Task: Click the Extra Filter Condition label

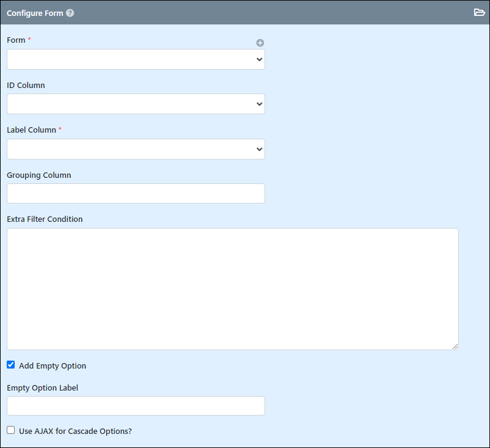Action: point(45,219)
